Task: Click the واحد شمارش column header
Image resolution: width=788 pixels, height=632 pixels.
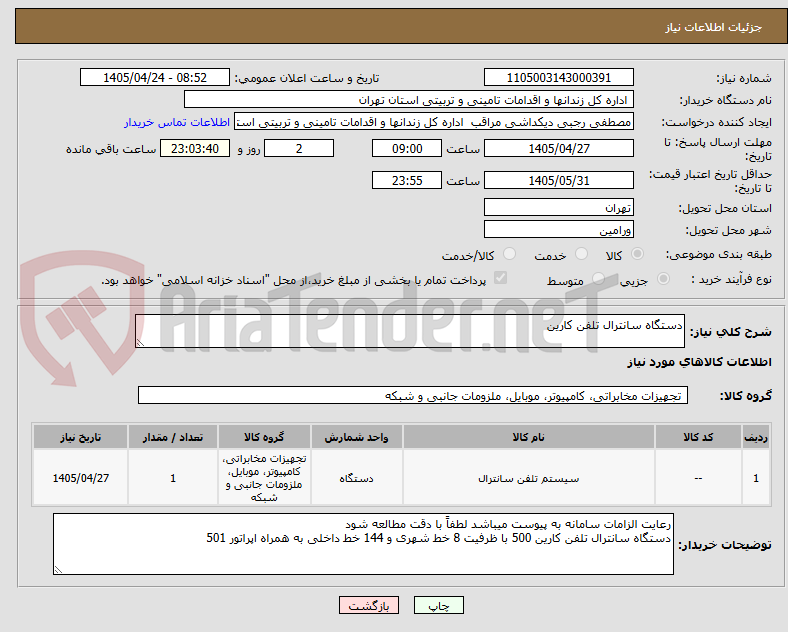Action: (356, 437)
